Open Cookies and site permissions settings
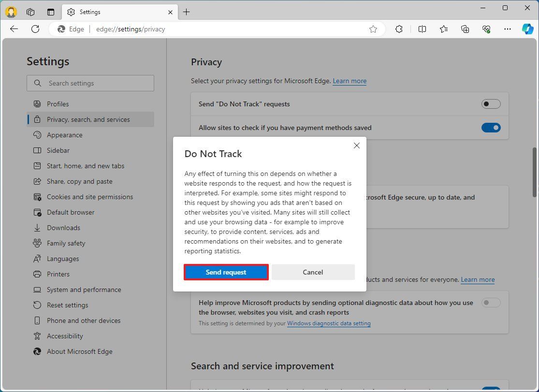 pos(90,197)
